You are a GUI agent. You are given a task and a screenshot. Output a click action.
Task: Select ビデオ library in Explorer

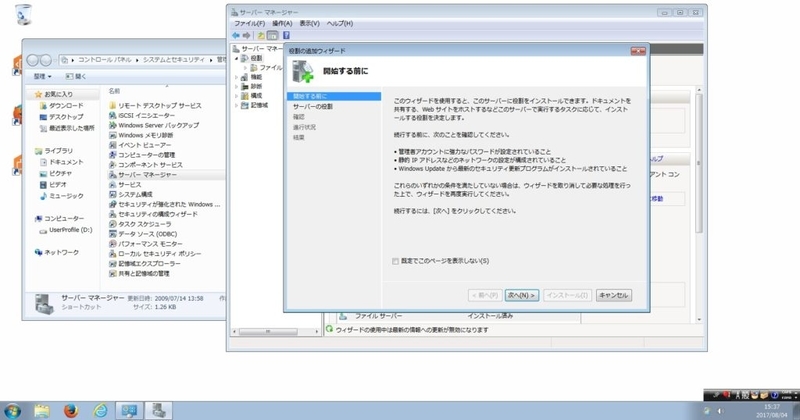pyautogui.click(x=58, y=185)
